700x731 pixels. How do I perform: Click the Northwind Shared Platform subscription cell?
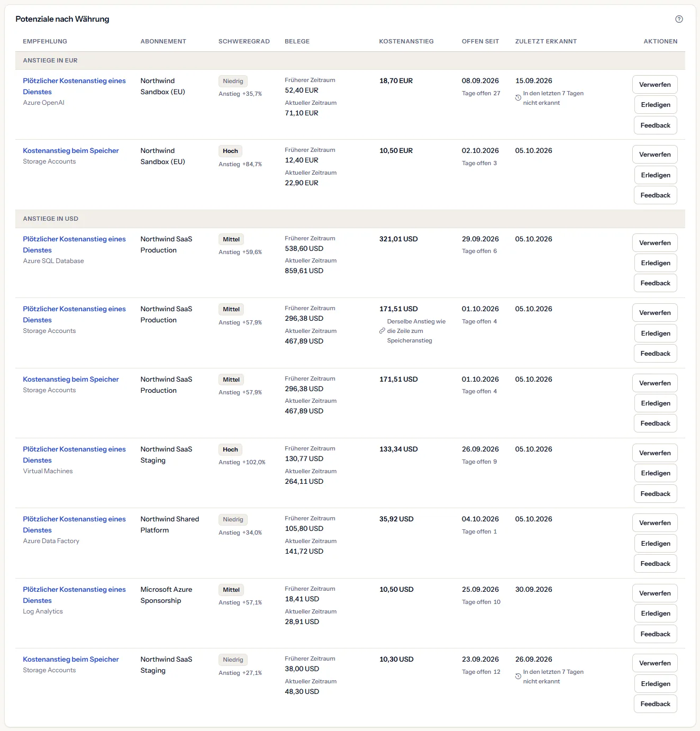point(170,525)
